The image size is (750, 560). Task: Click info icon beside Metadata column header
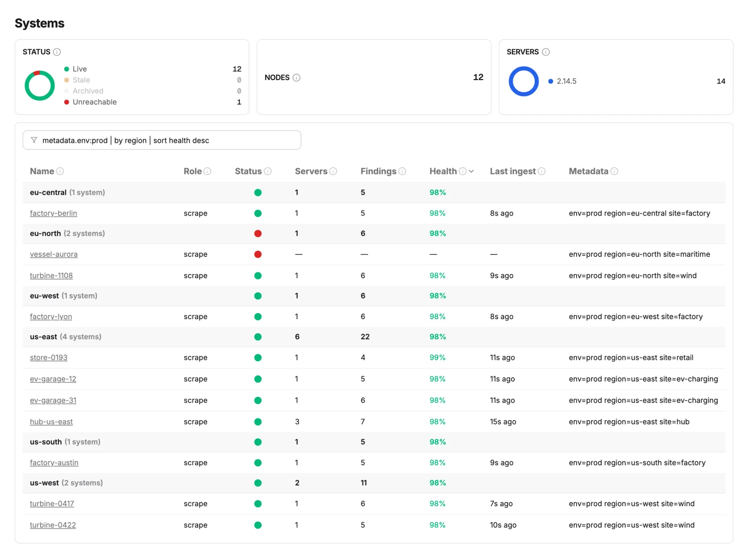click(614, 172)
